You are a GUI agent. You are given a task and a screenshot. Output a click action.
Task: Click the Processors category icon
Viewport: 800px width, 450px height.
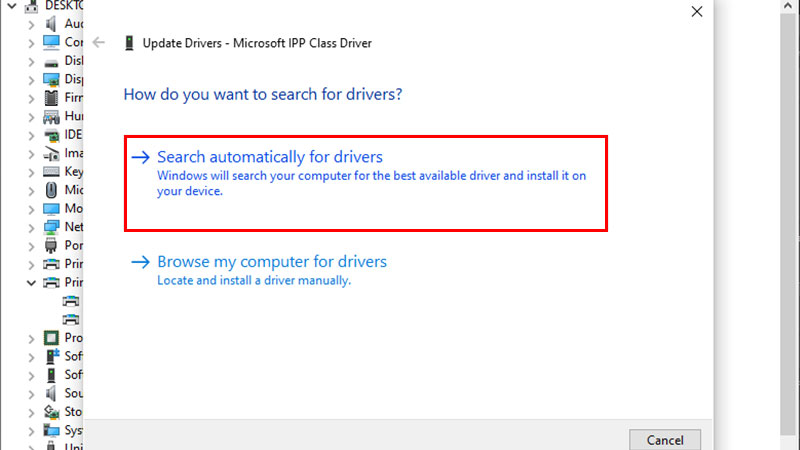point(51,338)
